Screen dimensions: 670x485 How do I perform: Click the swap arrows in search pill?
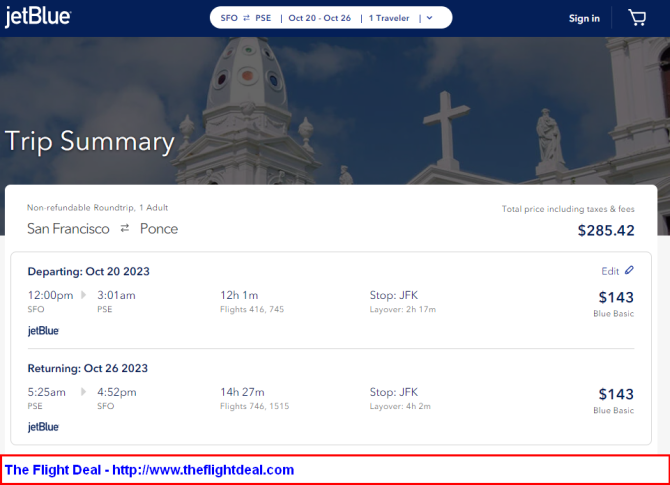pyautogui.click(x=247, y=18)
